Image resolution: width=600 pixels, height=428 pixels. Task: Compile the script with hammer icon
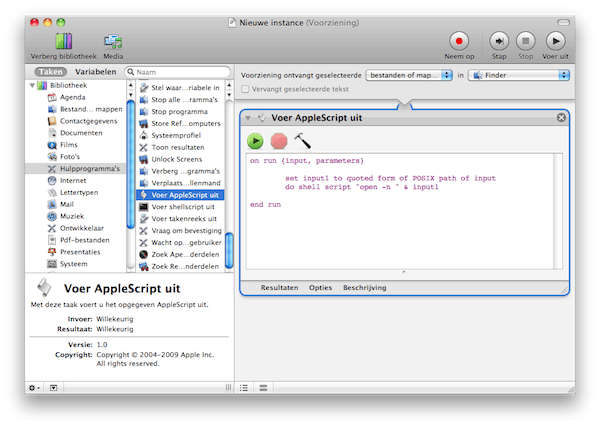(x=302, y=140)
